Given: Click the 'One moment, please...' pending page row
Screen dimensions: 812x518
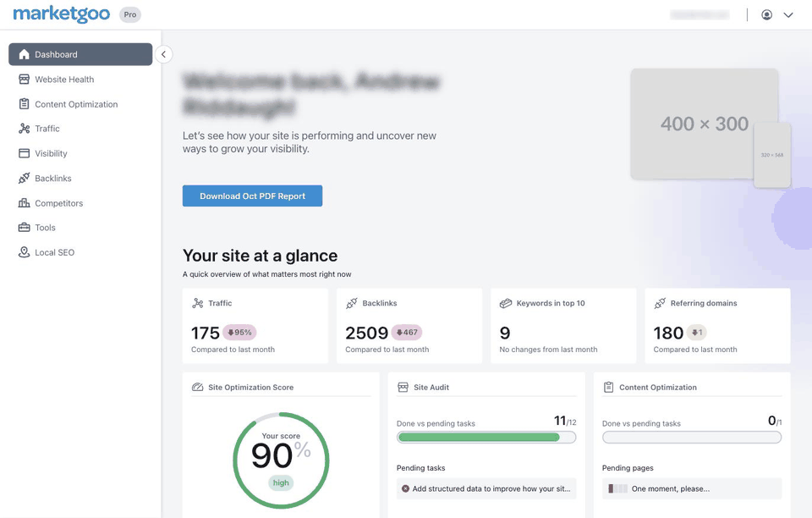Looking at the screenshot, I should [692, 488].
